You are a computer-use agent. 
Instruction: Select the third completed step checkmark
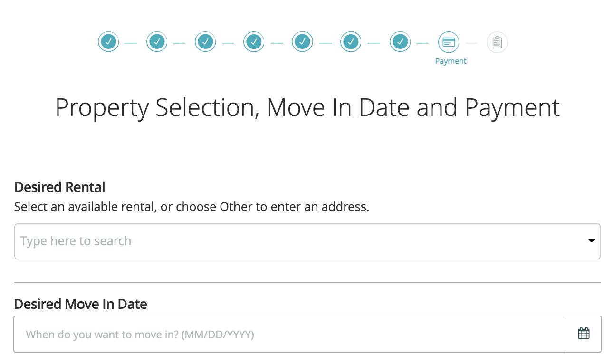click(x=205, y=42)
